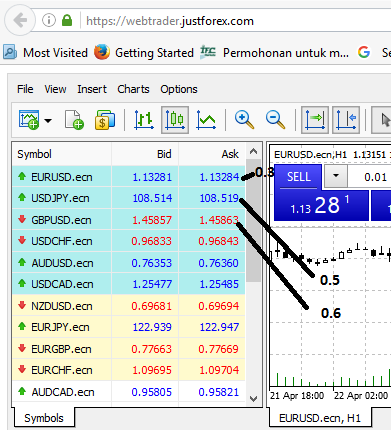Click the EURUSD bid price 1.13281
The image size is (391, 430).
pyautogui.click(x=152, y=177)
